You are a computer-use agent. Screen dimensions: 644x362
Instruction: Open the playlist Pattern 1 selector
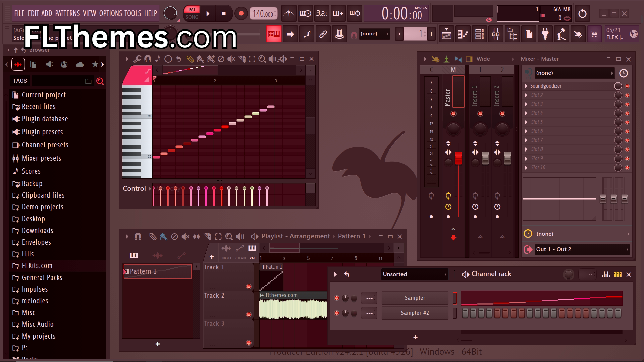point(355,236)
